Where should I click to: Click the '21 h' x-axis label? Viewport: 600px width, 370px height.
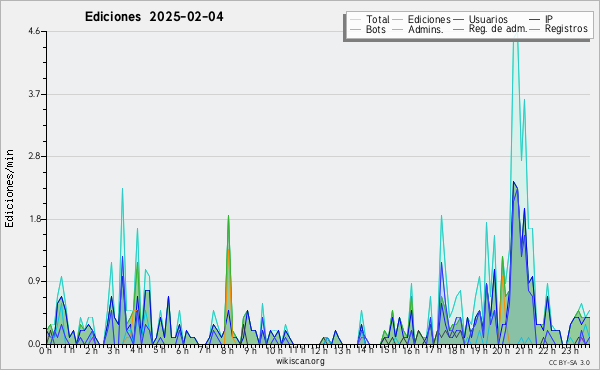click(524, 350)
